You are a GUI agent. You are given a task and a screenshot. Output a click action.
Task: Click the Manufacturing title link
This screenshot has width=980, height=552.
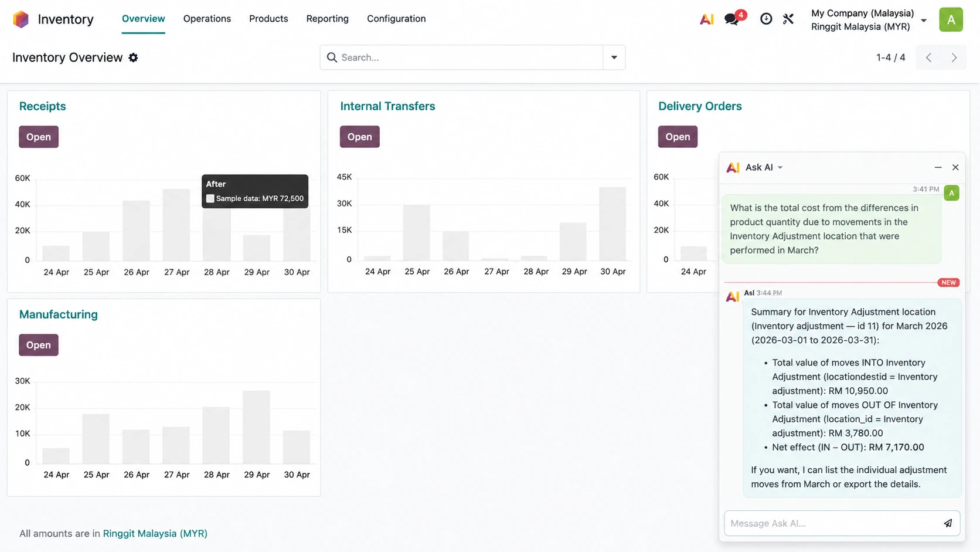pyautogui.click(x=59, y=314)
